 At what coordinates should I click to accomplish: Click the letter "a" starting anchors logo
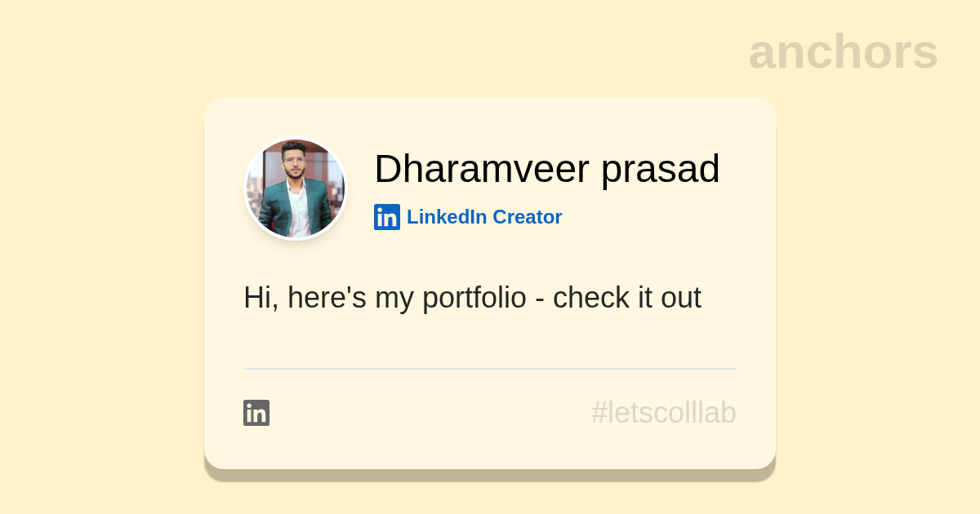pyautogui.click(x=763, y=53)
